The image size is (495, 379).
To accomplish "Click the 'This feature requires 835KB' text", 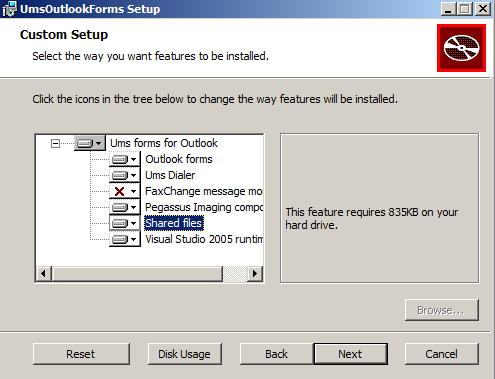I will point(372,219).
